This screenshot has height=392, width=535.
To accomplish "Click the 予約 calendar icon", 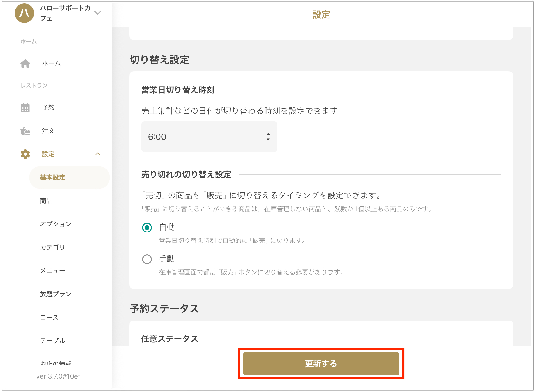I will [25, 107].
